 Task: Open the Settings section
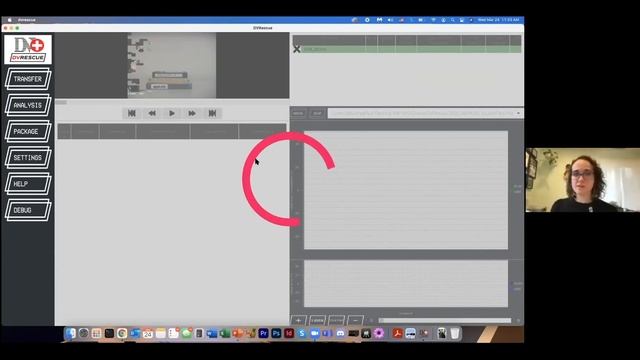coord(28,158)
